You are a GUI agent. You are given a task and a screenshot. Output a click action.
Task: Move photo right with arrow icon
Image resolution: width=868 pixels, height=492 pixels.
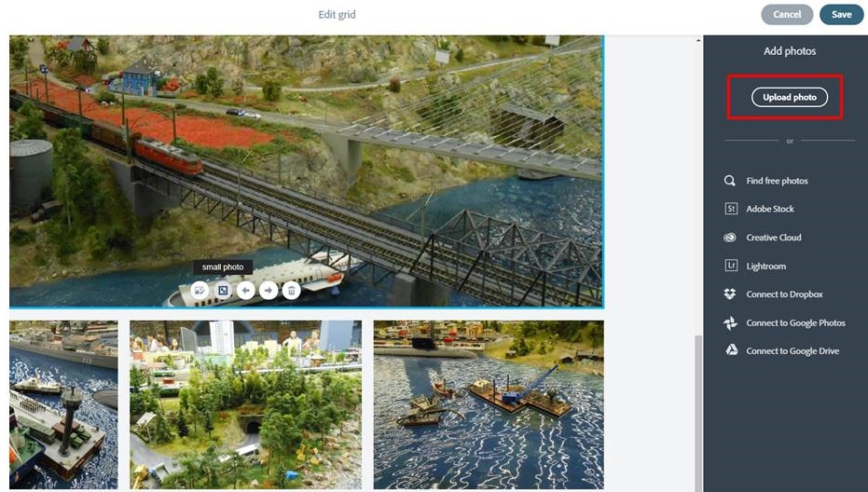click(x=269, y=290)
